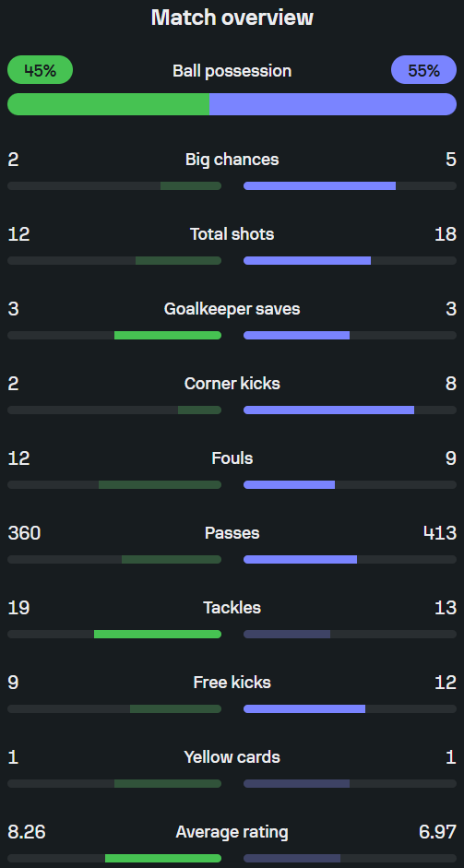This screenshot has width=464, height=868.
Task: Select the Yellow cards stat label
Action: click(232, 757)
